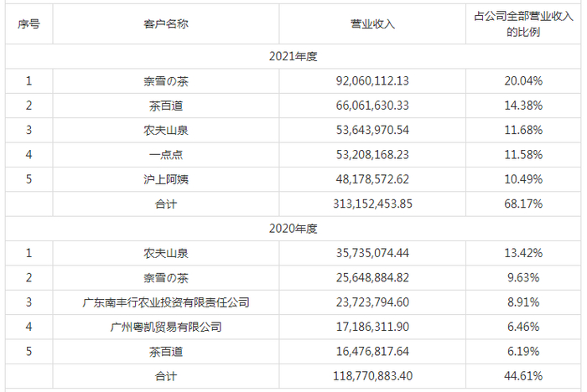
Task: Select 农夫山泉 with revenue 35,735,074.44
Action: coord(166,253)
